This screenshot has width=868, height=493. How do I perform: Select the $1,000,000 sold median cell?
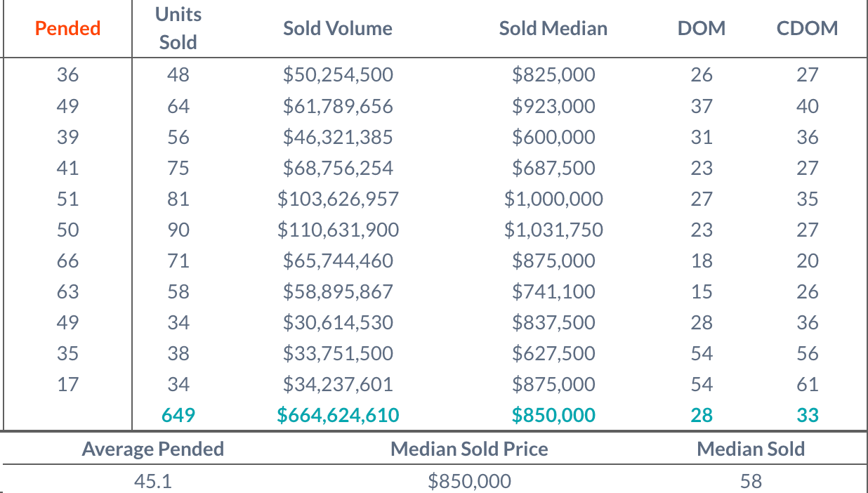coord(553,199)
